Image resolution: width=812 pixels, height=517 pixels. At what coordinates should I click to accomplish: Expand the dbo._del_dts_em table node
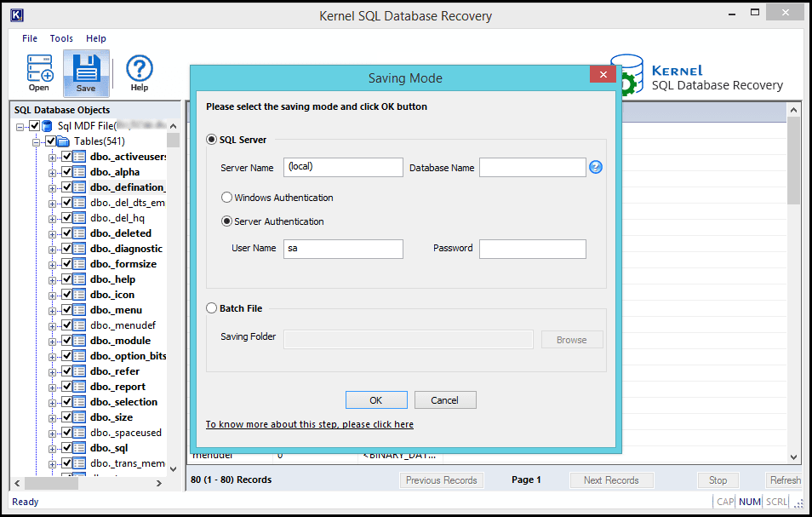pyautogui.click(x=52, y=204)
